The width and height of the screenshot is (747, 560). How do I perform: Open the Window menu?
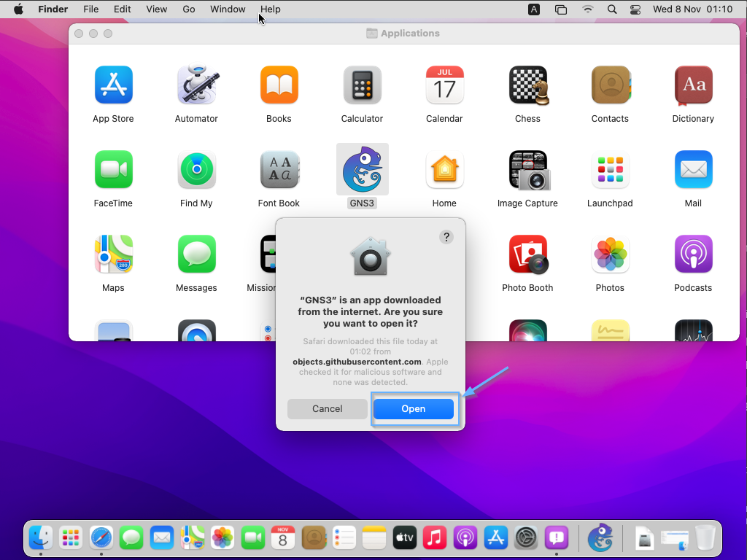coord(228,9)
